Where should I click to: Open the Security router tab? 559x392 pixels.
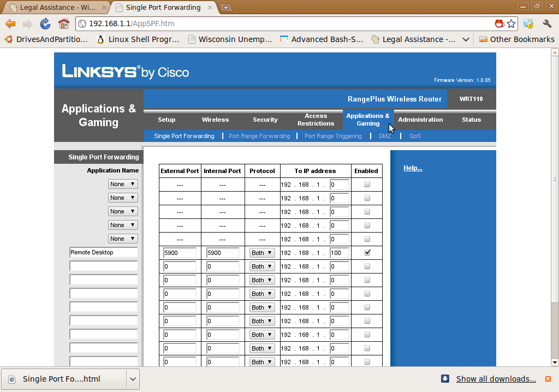[265, 120]
